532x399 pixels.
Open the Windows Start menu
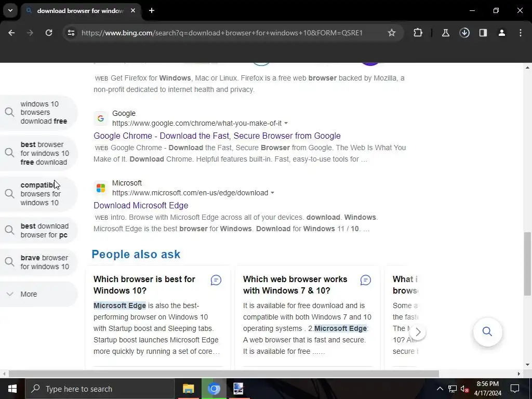pyautogui.click(x=12, y=389)
